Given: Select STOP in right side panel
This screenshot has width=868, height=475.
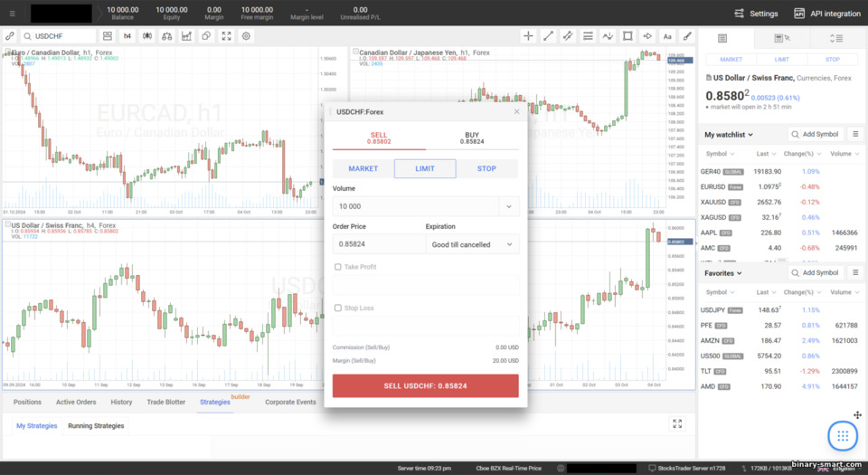Looking at the screenshot, I should (832, 59).
